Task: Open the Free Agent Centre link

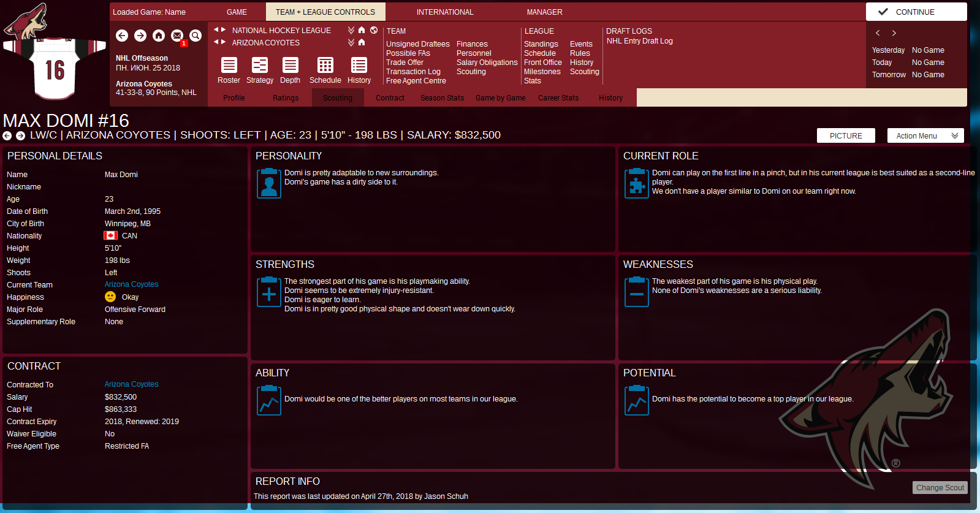Action: [416, 81]
